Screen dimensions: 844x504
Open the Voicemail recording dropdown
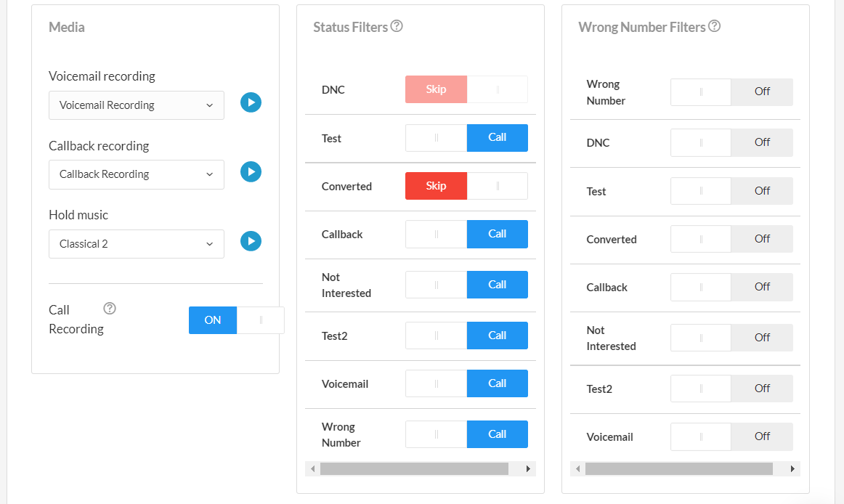[x=137, y=105]
